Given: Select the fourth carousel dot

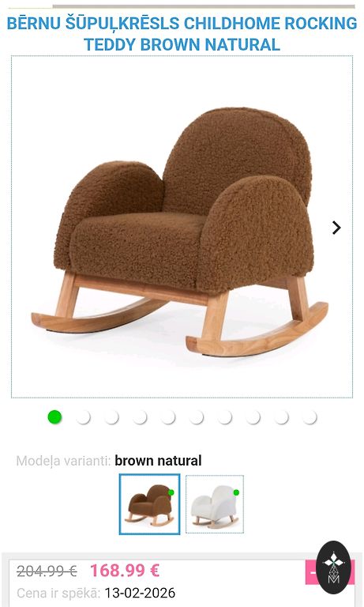Looking at the screenshot, I should point(140,417).
